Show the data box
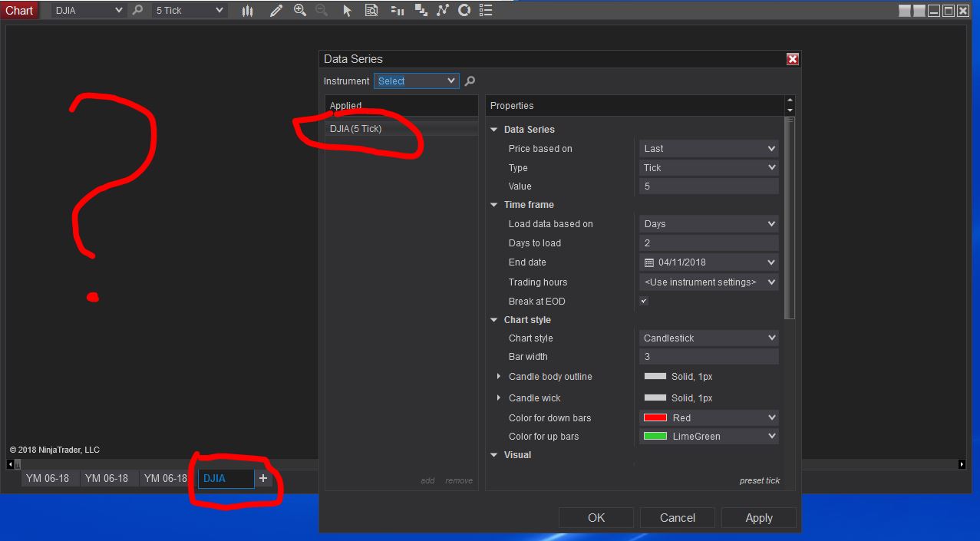Screen dimensions: 980x541 pos(371,10)
